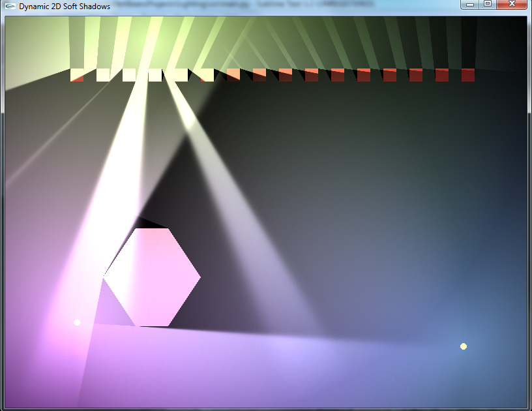The image size is (532, 411).
Task: Toggle the yellow light by clicking its dot
Action: [x=463, y=346]
